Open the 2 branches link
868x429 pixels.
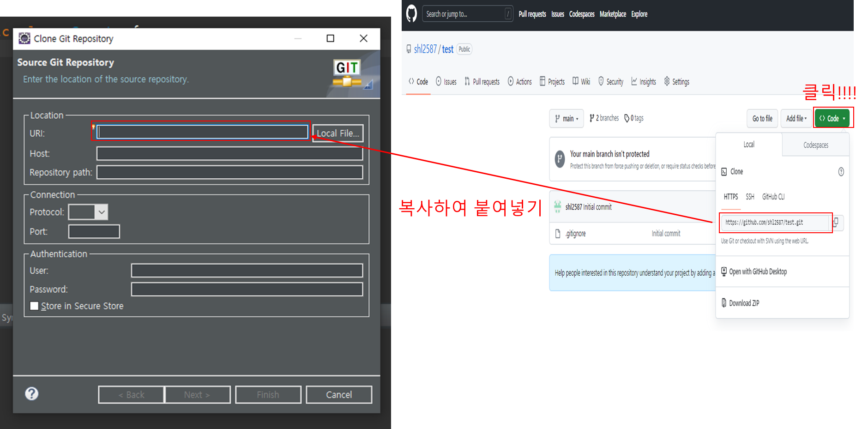[x=604, y=118]
